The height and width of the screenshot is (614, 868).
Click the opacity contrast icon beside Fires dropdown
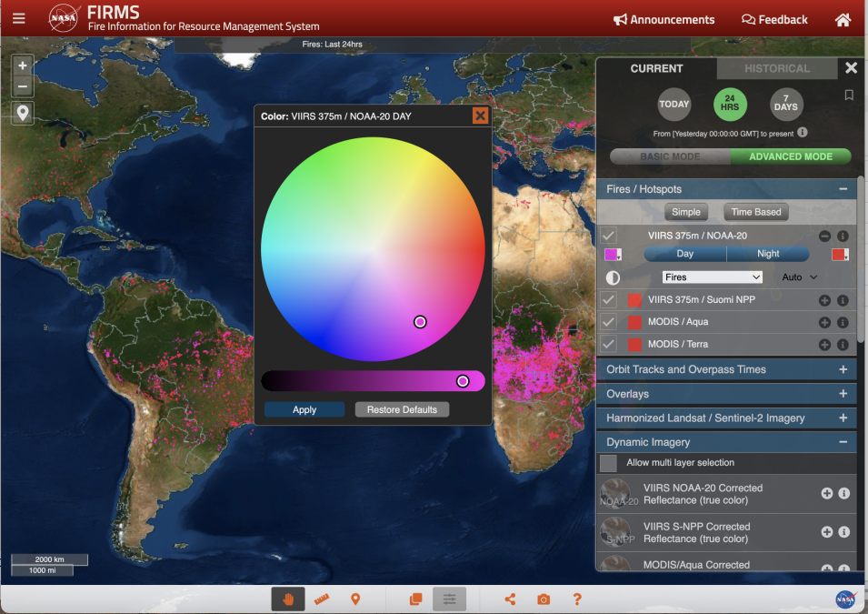coord(613,277)
